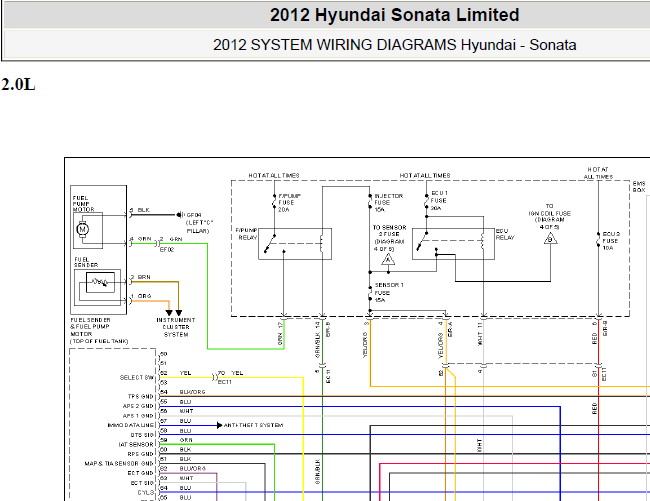Click the ECU relay box
This screenshot has width=650, height=501.
point(453,244)
